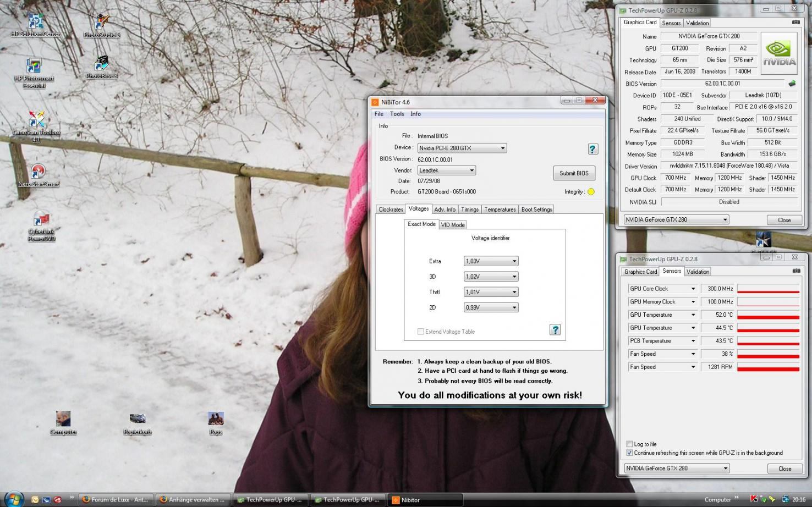Image resolution: width=812 pixels, height=507 pixels.
Task: Click Close in the GPU-Z Graphics Card window
Action: pos(784,220)
